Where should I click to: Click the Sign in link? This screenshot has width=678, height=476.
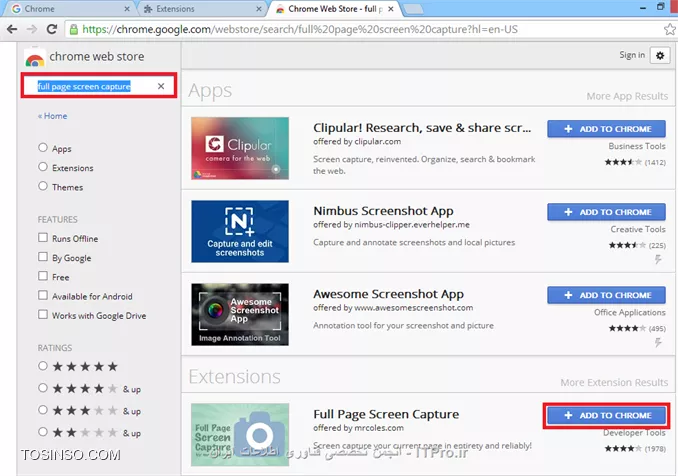coord(632,55)
